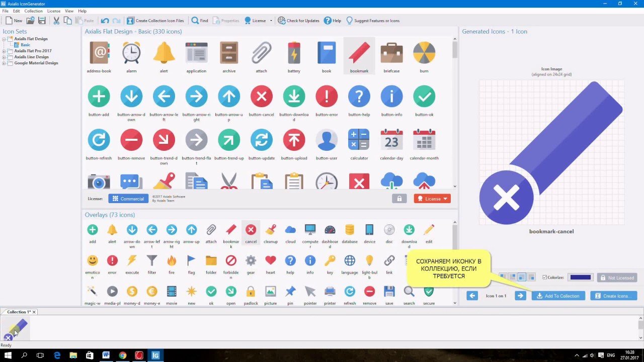Select the calculator icon
Image resolution: width=644 pixels, height=362 pixels.
pos(359,140)
